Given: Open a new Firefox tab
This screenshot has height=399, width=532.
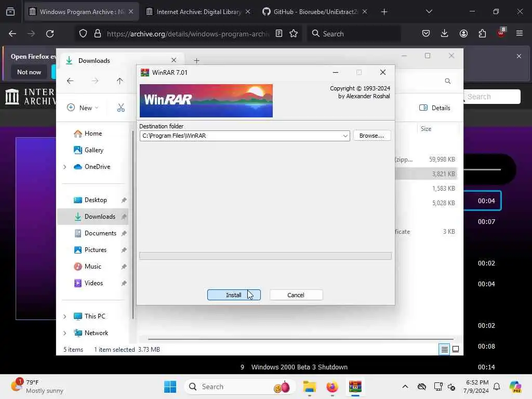Looking at the screenshot, I should tap(384, 11).
